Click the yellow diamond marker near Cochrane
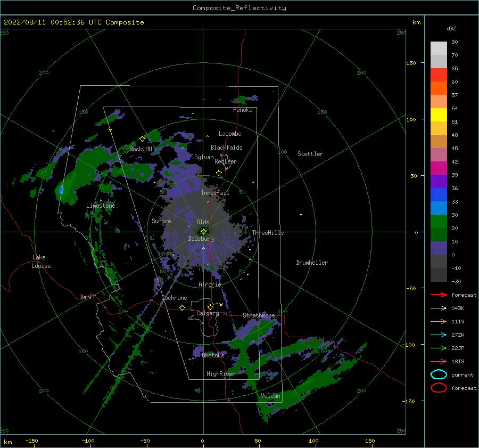Viewport: 479px width, 448px height. click(x=182, y=307)
